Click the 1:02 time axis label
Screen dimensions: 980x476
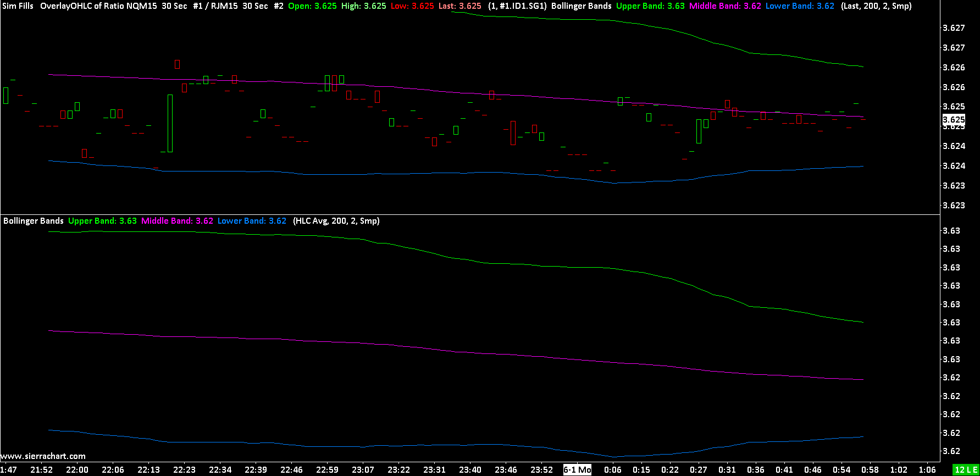[899, 470]
